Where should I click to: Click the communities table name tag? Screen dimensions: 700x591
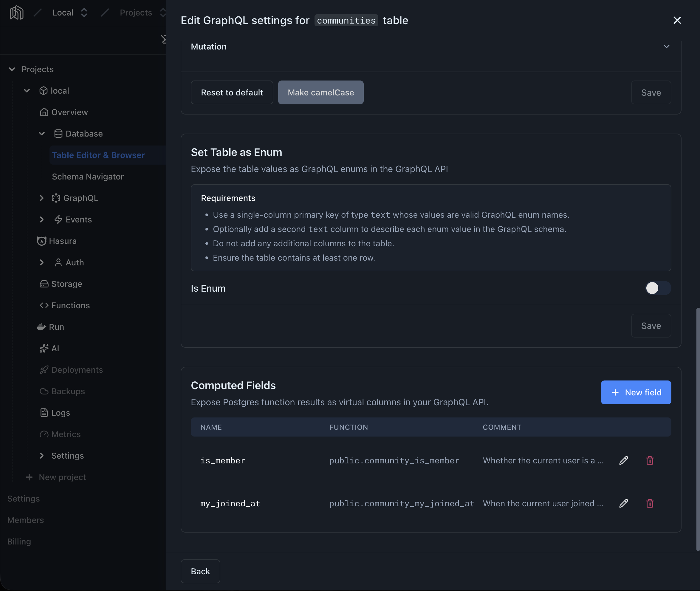click(346, 21)
